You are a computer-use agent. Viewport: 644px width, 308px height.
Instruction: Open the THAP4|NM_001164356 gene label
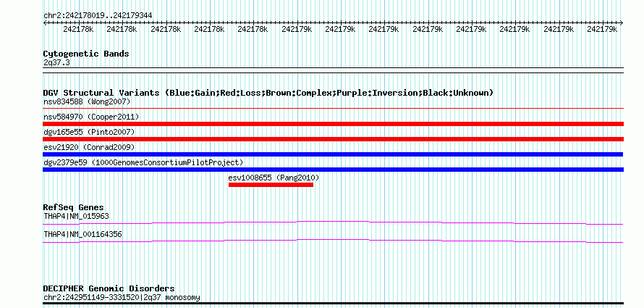pos(82,234)
